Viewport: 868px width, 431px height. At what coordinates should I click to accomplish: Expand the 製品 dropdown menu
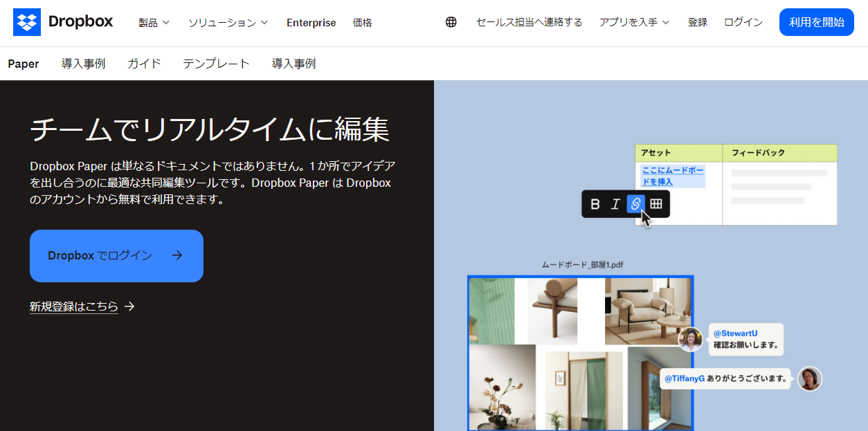point(154,22)
